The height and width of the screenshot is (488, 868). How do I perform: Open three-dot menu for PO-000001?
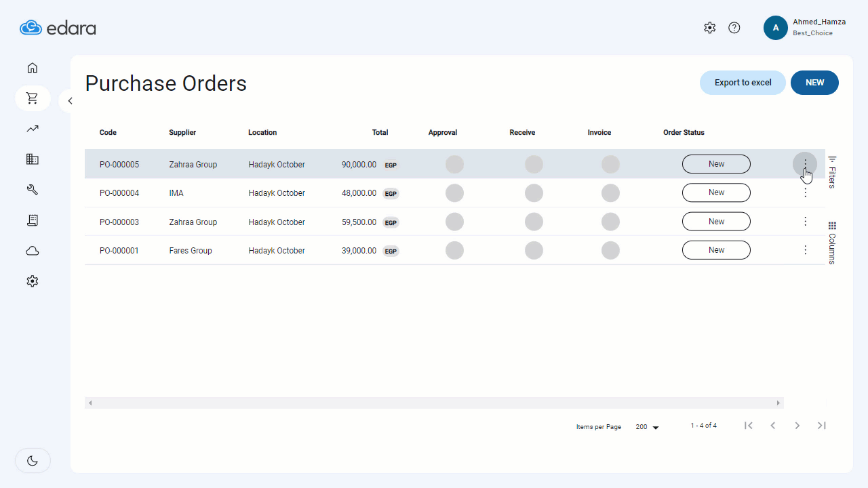(x=805, y=250)
